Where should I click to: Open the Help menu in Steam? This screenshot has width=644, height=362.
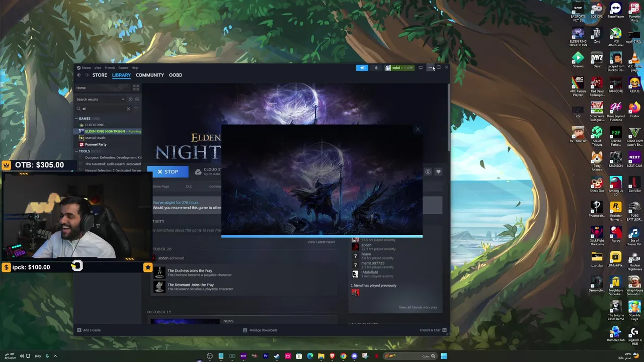coord(135,67)
